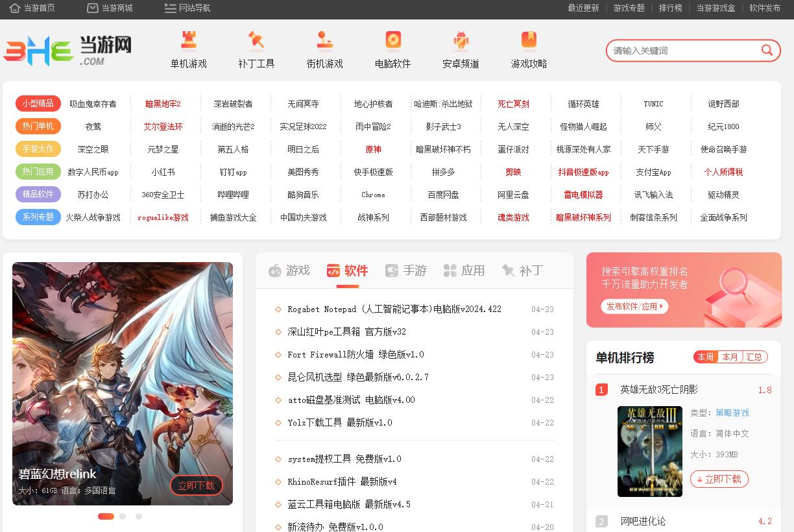Open 最近更新 in the top bar
Viewport: 794px width, 532px height.
(x=583, y=8)
